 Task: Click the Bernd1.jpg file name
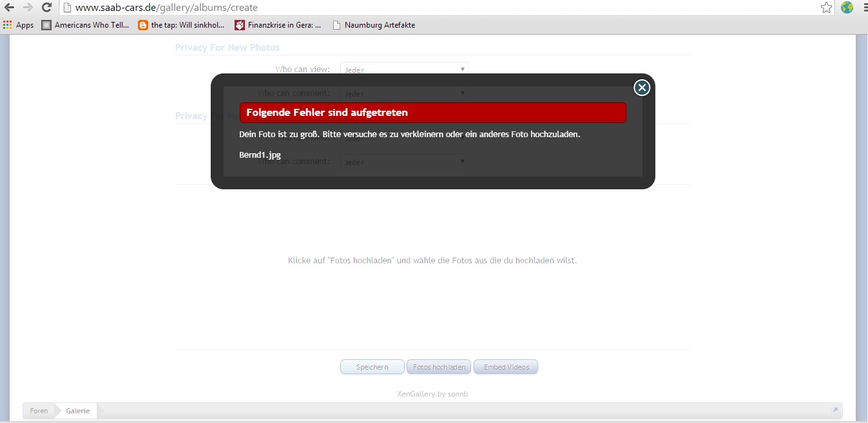click(260, 155)
